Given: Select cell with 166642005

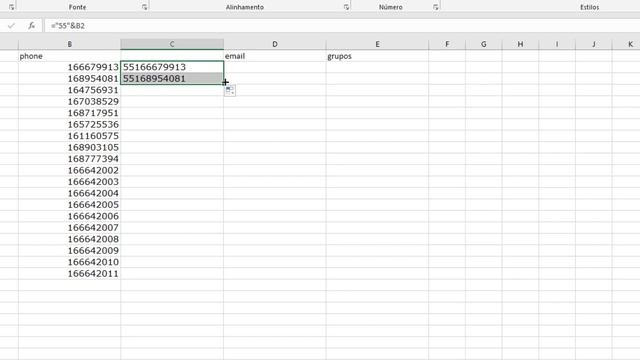Looking at the screenshot, I should click(69, 204).
